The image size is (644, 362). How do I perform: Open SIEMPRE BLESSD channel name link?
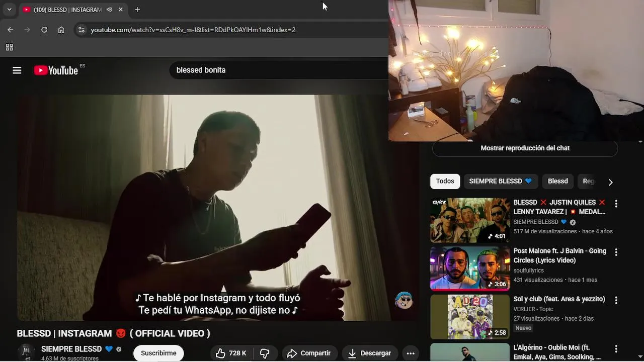point(71,349)
